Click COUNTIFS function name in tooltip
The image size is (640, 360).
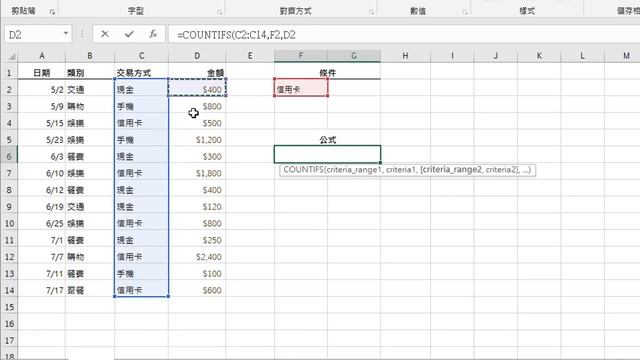(x=303, y=170)
